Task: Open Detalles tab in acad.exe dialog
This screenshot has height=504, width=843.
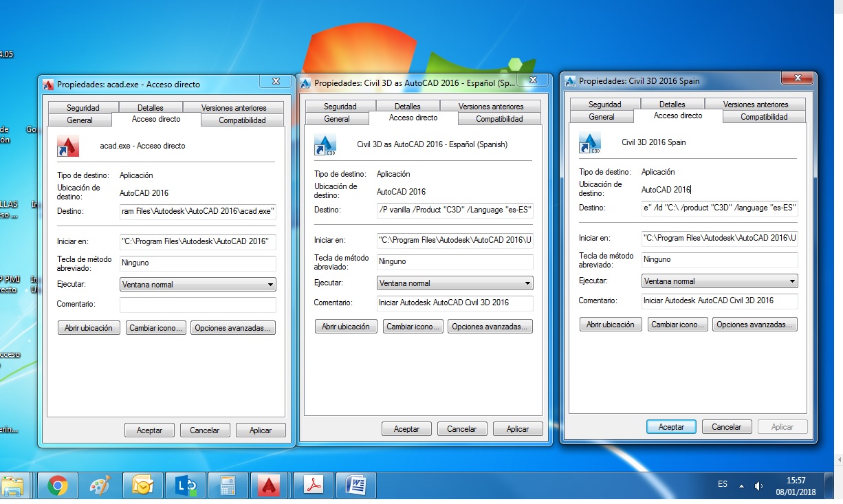Action: 151,107
